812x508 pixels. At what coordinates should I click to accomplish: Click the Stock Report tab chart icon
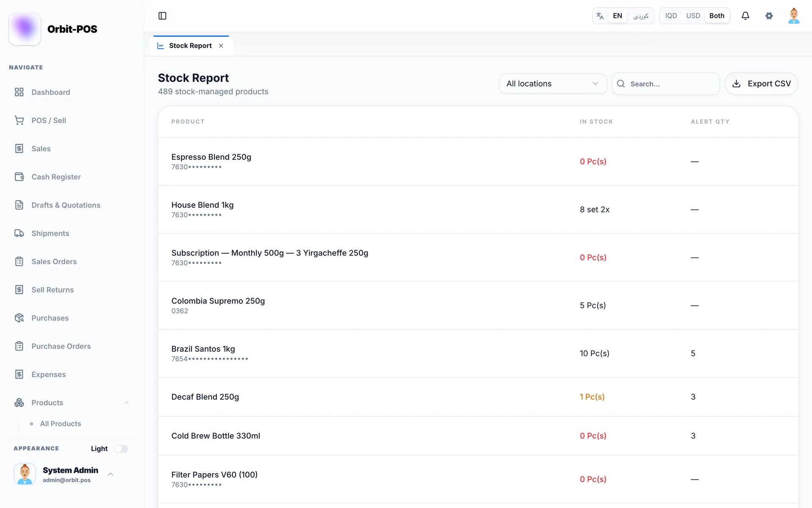coord(161,46)
